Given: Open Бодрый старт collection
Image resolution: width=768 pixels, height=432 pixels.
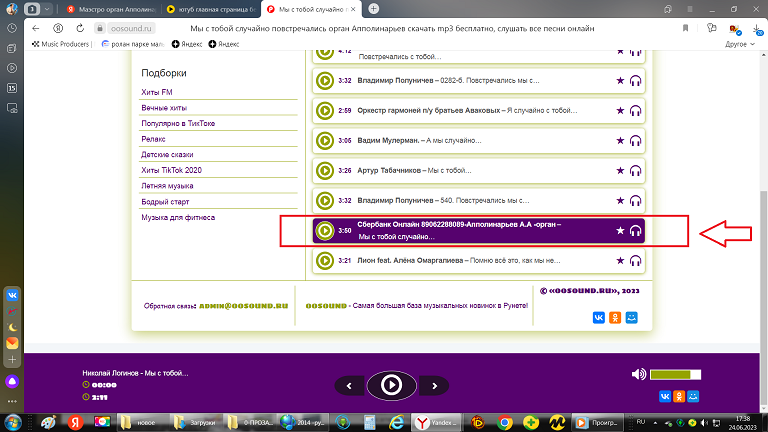Looking at the screenshot, I should tap(165, 202).
